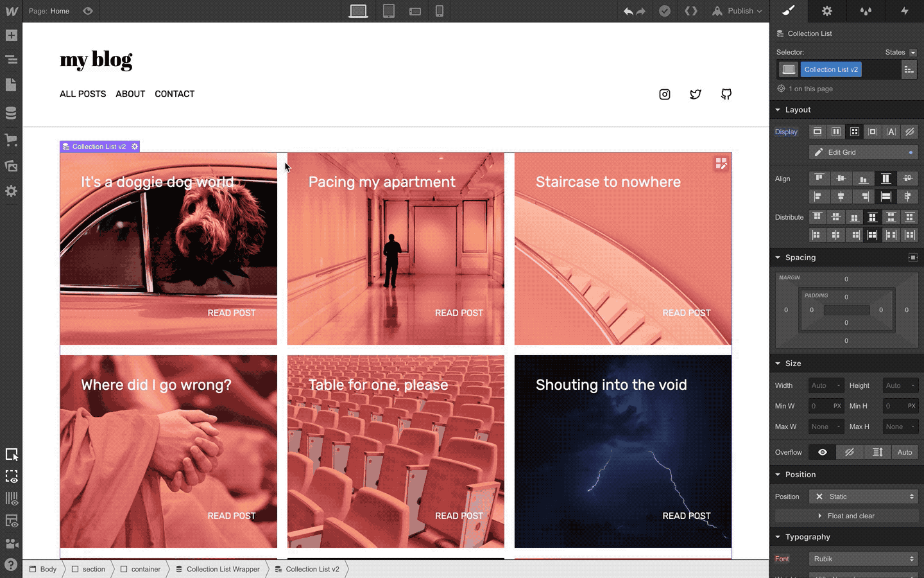The height and width of the screenshot is (578, 924).
Task: Open the States dropdown
Action: pyautogui.click(x=901, y=52)
